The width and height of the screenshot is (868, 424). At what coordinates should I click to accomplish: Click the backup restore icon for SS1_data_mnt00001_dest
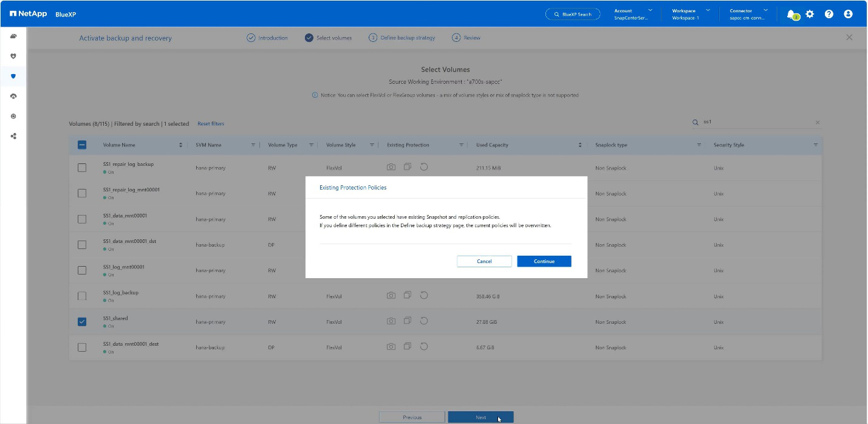(x=424, y=346)
